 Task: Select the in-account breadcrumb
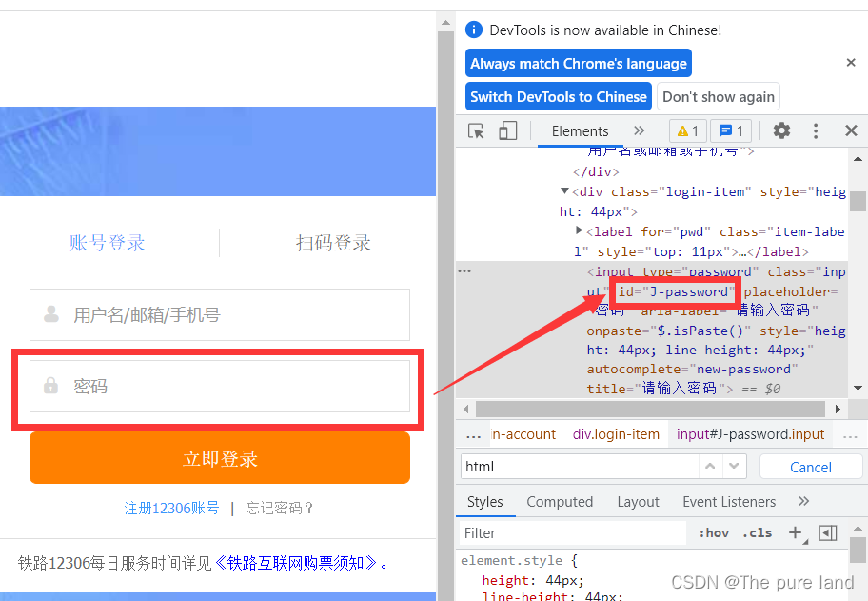tap(523, 434)
